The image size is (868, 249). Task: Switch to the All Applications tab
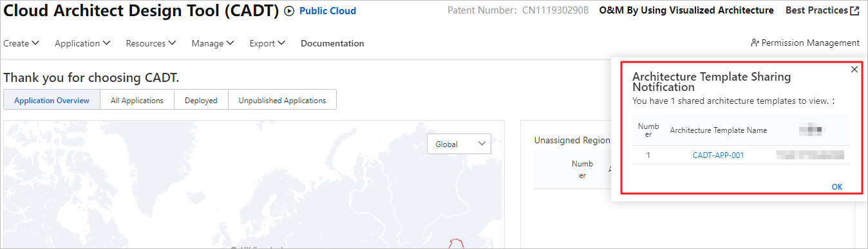coord(137,100)
